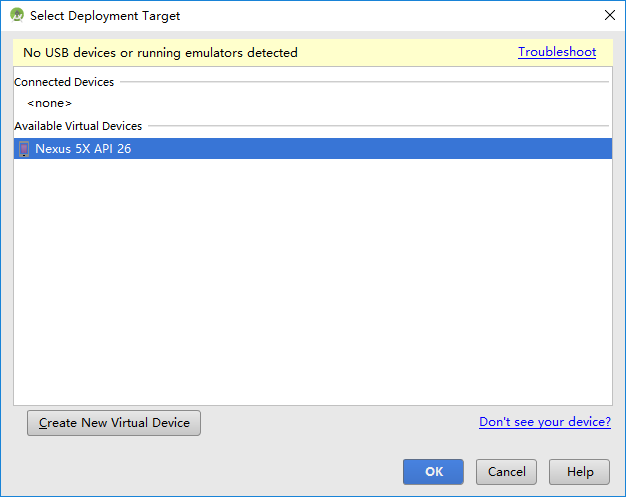Viewport: 626px width, 497px height.
Task: Click blank right side of highlighted Nexus row
Action: [371, 149]
